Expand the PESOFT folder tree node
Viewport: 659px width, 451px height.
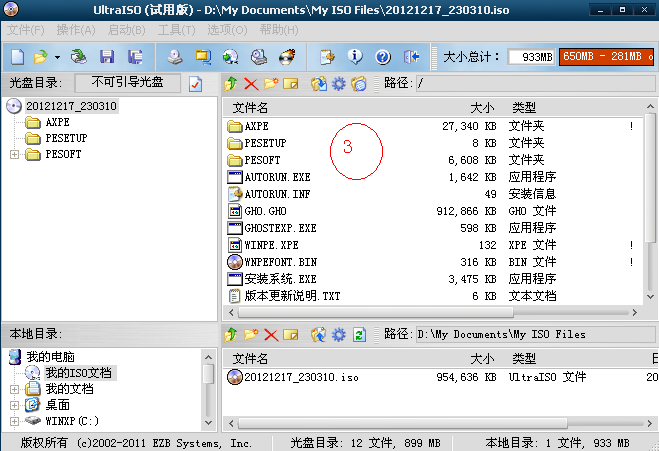point(14,154)
